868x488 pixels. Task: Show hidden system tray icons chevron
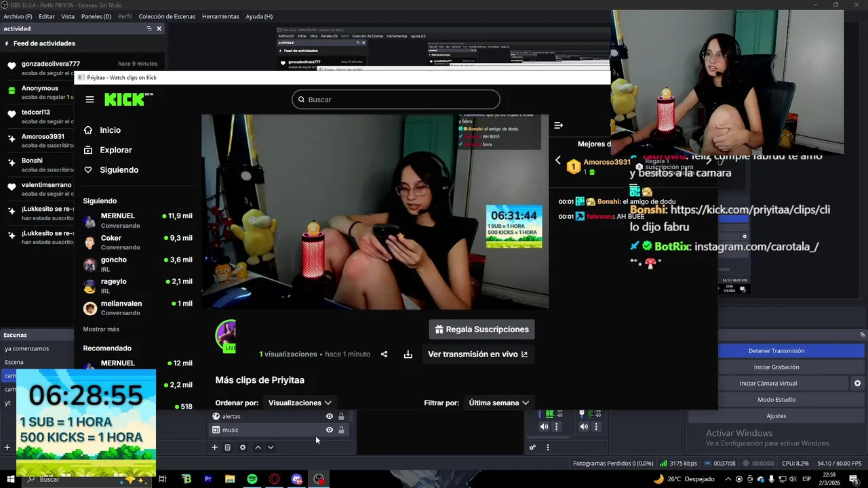click(x=728, y=479)
